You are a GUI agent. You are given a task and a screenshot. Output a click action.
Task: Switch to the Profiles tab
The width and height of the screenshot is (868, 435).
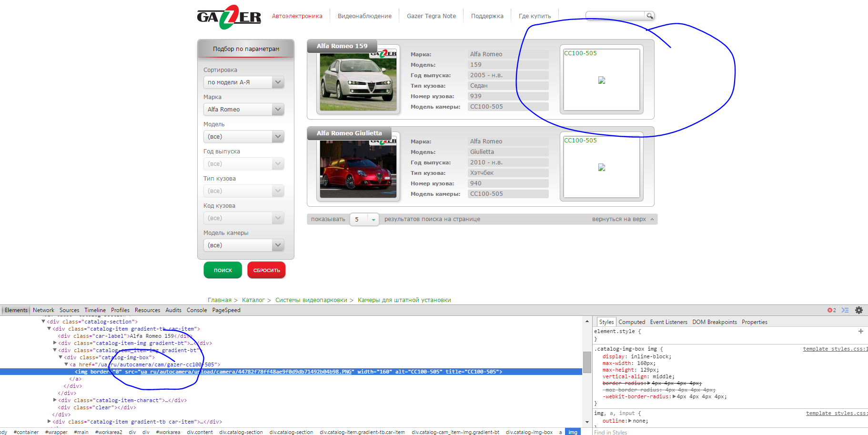(x=121, y=310)
